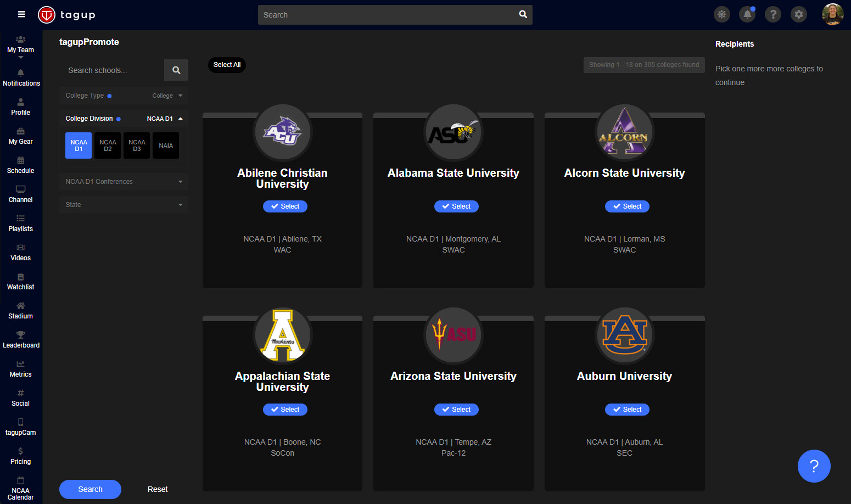Click the Arizona State University logo
Image resolution: width=851 pixels, height=504 pixels.
[454, 335]
